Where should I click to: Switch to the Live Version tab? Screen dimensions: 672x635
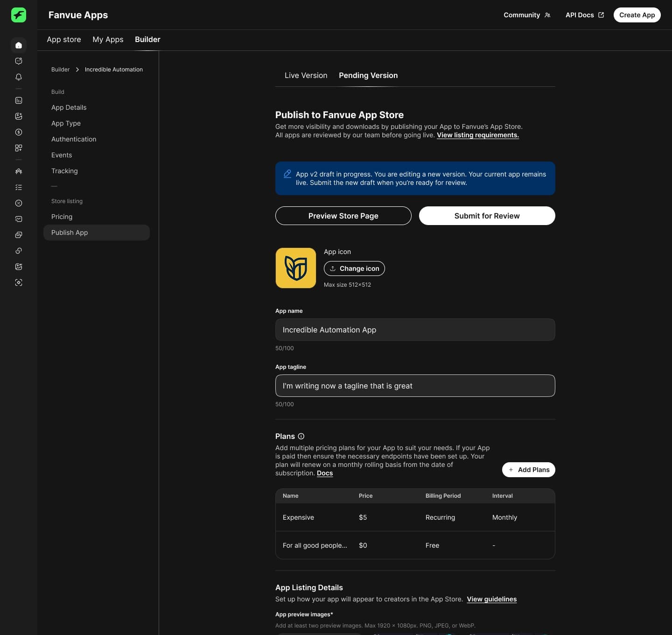(306, 75)
